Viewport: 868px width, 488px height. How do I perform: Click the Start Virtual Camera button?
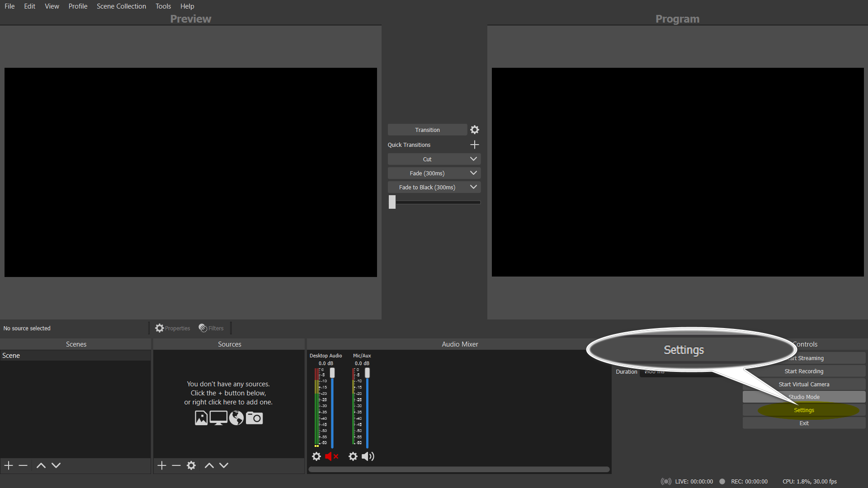(804, 384)
